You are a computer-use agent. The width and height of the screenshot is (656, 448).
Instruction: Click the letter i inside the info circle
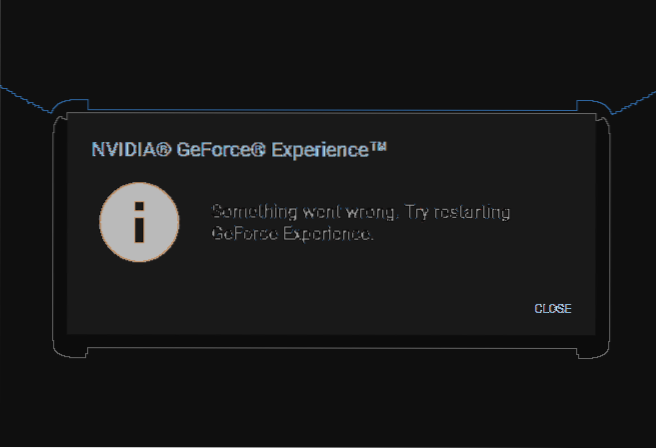(139, 222)
